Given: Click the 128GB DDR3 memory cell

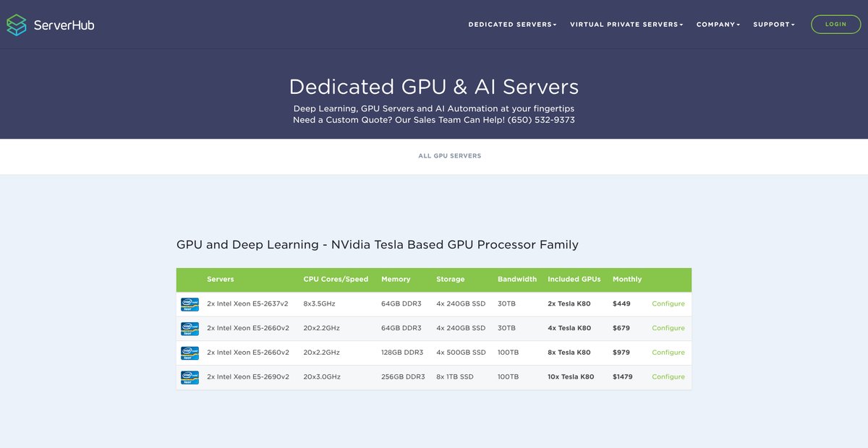Looking at the screenshot, I should click(402, 353).
